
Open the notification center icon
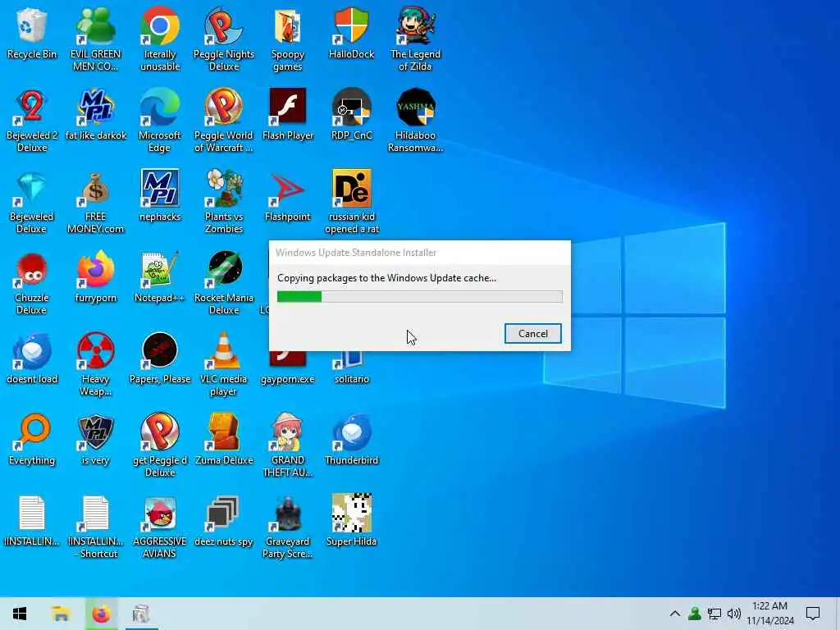[x=813, y=614]
